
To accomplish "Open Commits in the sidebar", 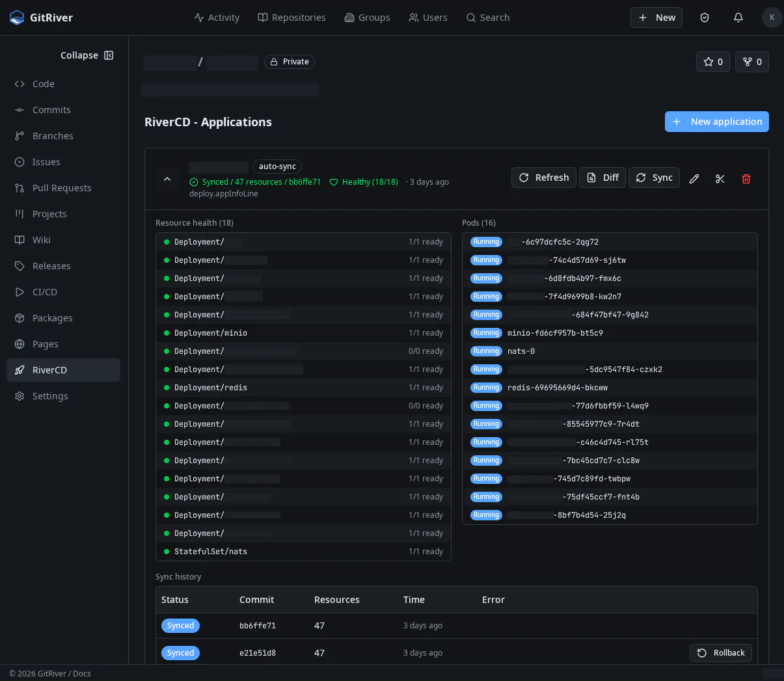I will 63,110.
